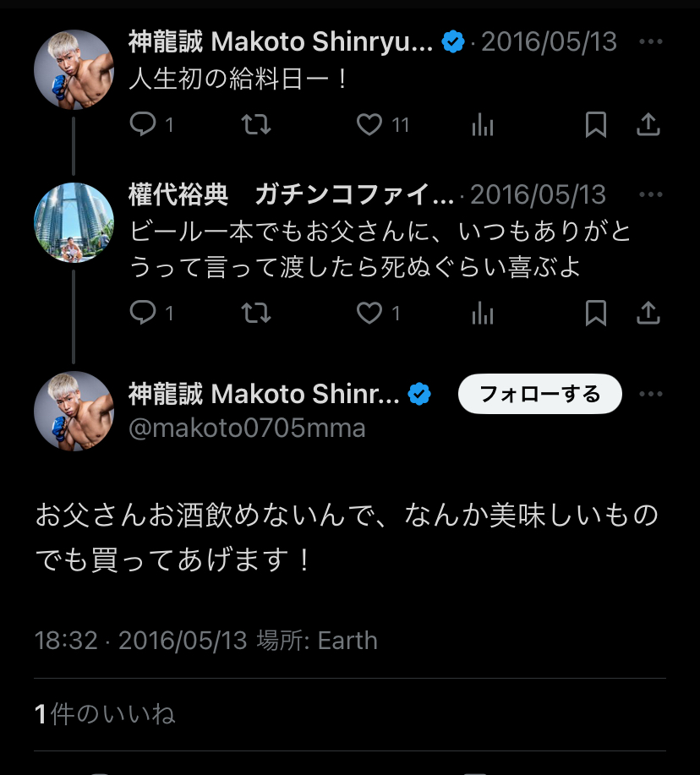View analytics for the first tweet
The image size is (700, 775).
pyautogui.click(x=483, y=124)
